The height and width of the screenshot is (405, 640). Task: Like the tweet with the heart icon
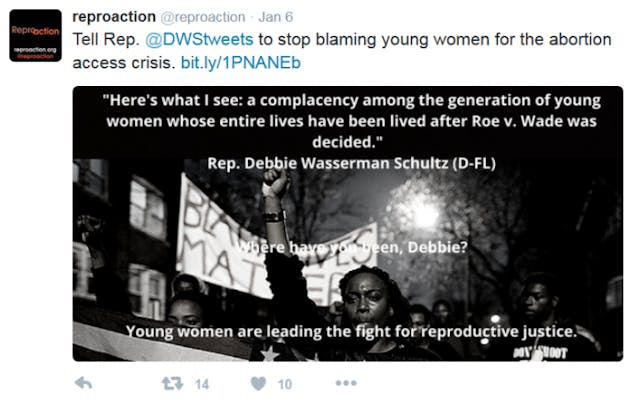point(258,383)
